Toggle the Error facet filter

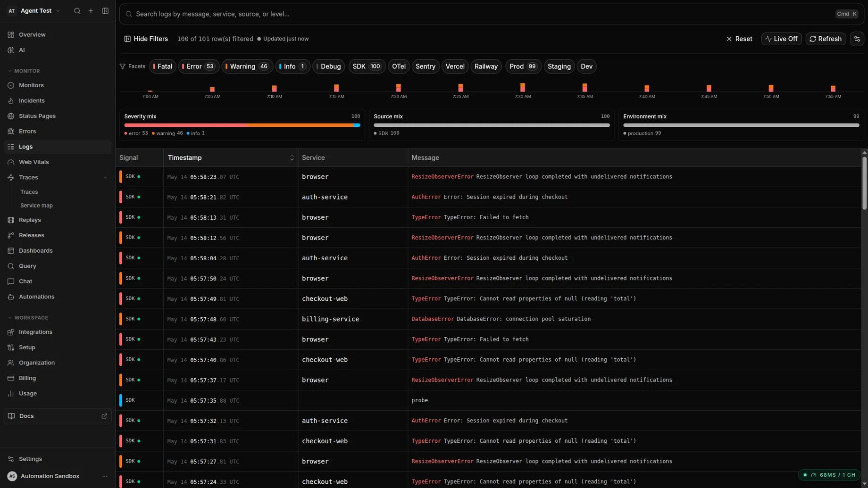point(199,66)
